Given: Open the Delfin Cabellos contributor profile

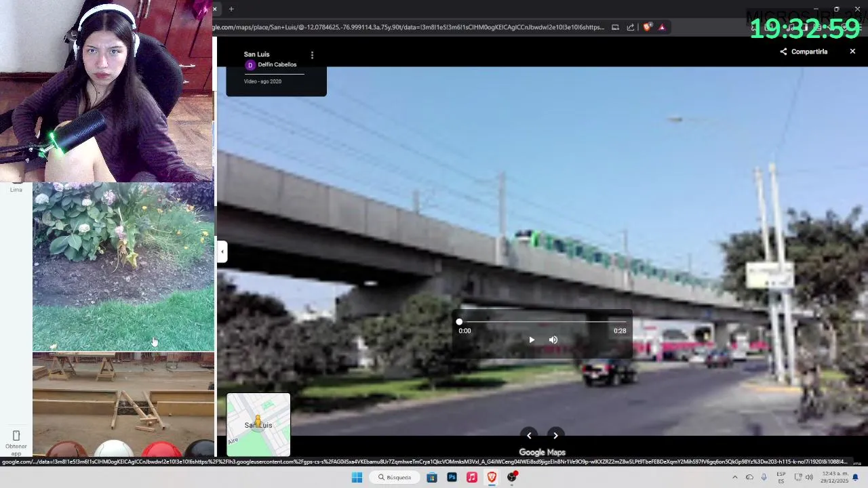Looking at the screenshot, I should pos(277,64).
